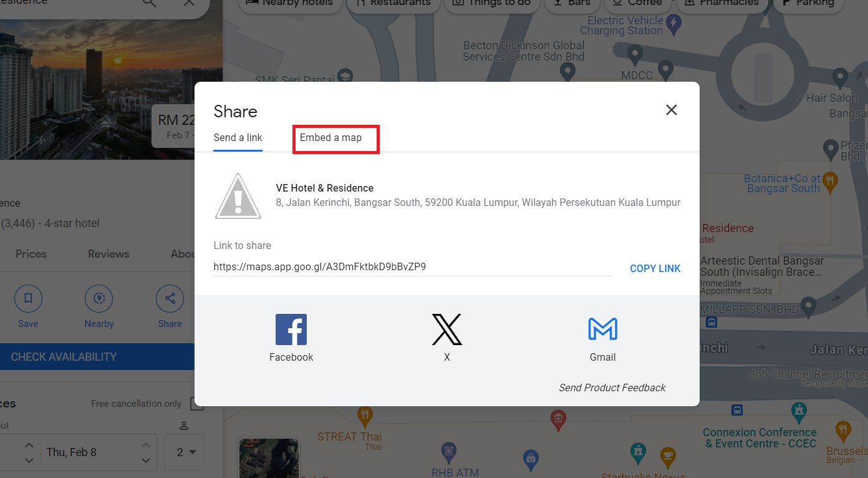
Task: Increase checkout date from Thu, Feb 8
Action: click(145, 445)
